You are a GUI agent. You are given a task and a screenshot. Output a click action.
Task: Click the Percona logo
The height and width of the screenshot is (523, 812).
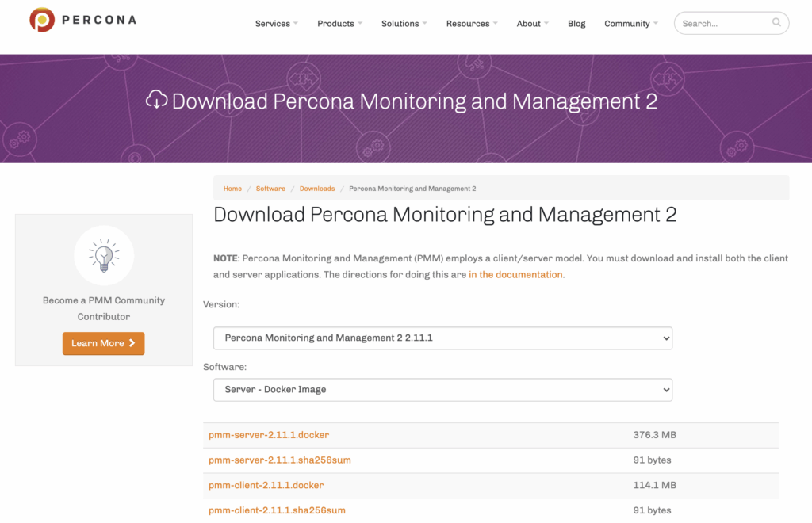point(82,20)
